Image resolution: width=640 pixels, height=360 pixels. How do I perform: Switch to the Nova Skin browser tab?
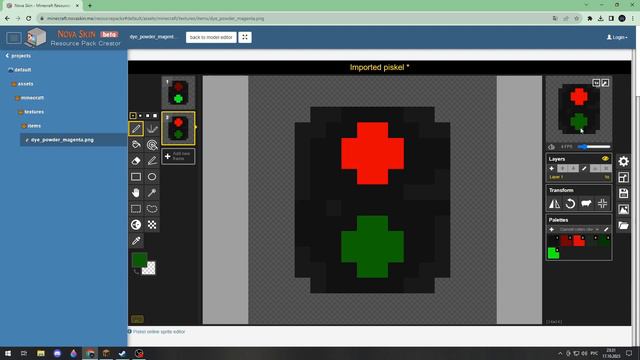tap(42, 6)
